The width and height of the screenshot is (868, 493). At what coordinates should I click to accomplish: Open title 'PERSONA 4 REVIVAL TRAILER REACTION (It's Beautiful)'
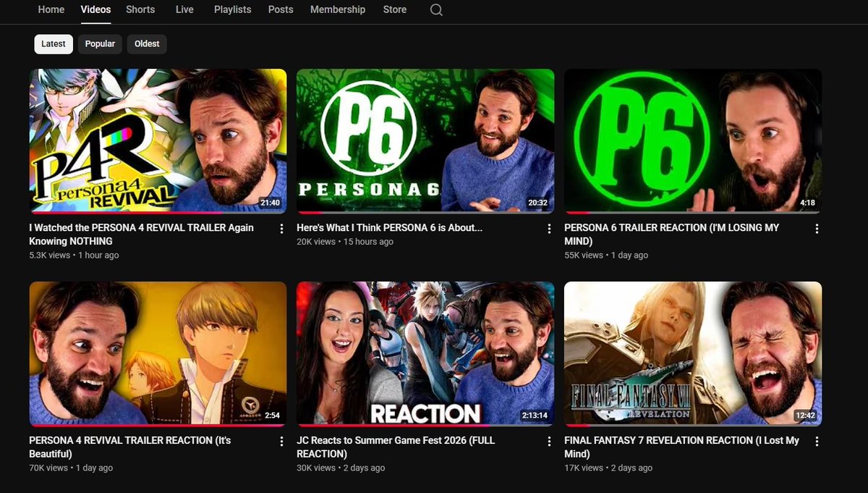tap(130, 447)
